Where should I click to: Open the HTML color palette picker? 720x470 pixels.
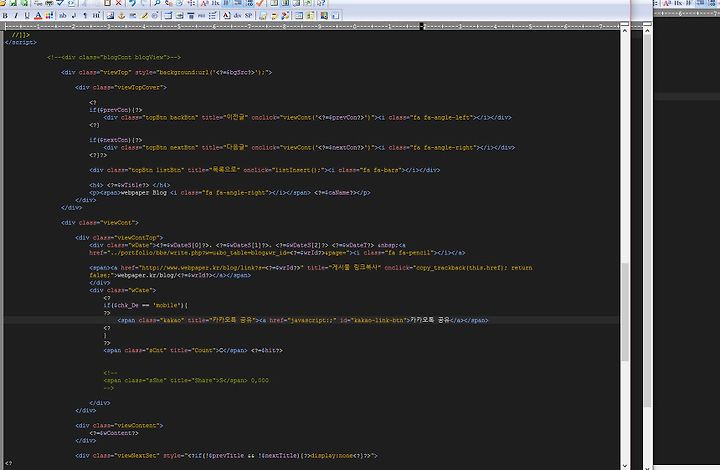point(49,16)
